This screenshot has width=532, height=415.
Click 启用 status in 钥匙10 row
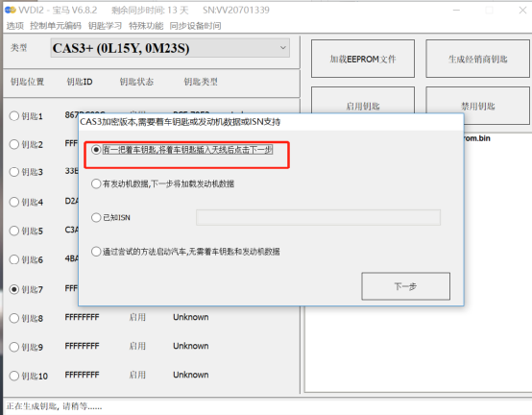coord(137,375)
